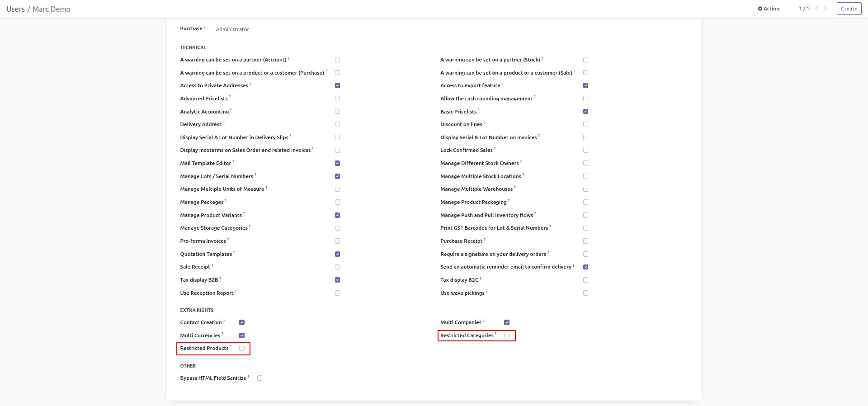Enable product warning (Purchase) checkbox

click(x=337, y=72)
